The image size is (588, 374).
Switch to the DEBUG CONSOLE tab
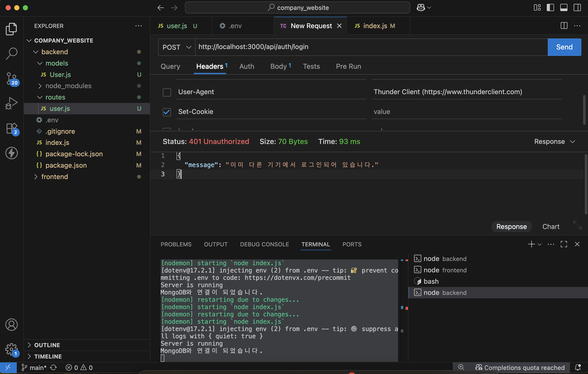coord(265,244)
